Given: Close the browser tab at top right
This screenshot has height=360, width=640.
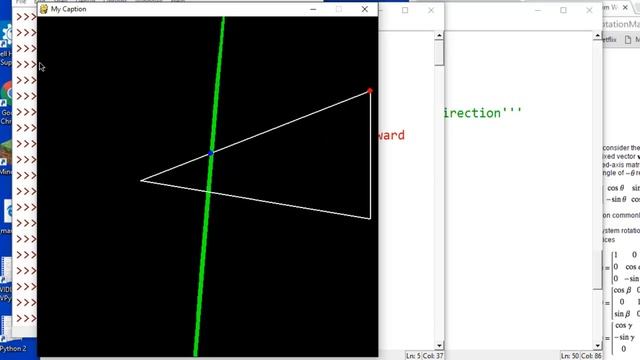Looking at the screenshot, I should click(625, 7).
